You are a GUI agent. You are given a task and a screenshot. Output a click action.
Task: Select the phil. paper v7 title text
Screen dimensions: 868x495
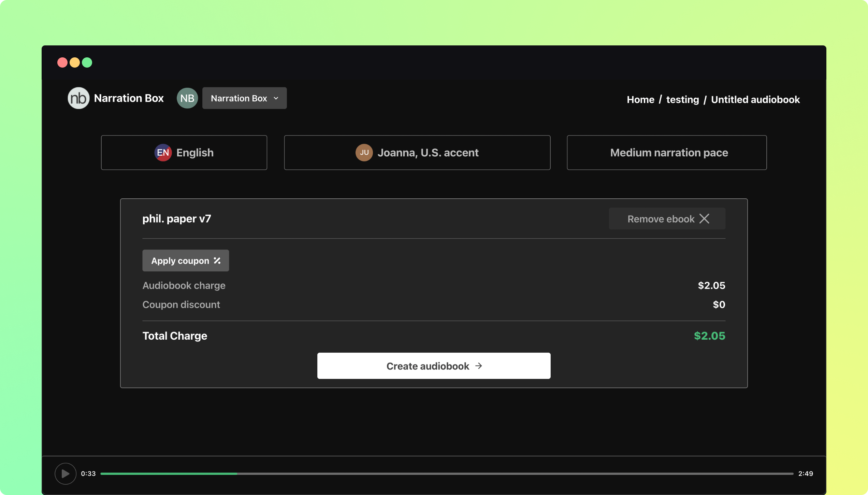point(177,218)
